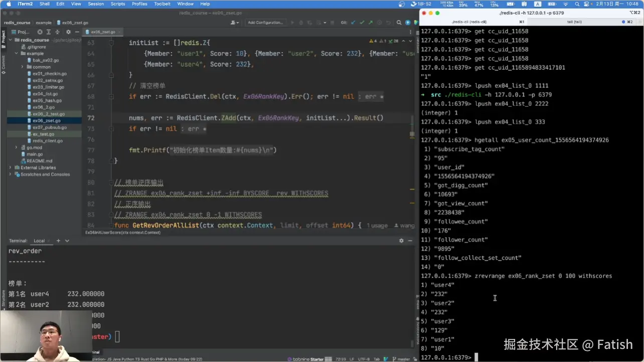Open terminal panel settings gear icon
This screenshot has width=644, height=362.
click(401, 241)
